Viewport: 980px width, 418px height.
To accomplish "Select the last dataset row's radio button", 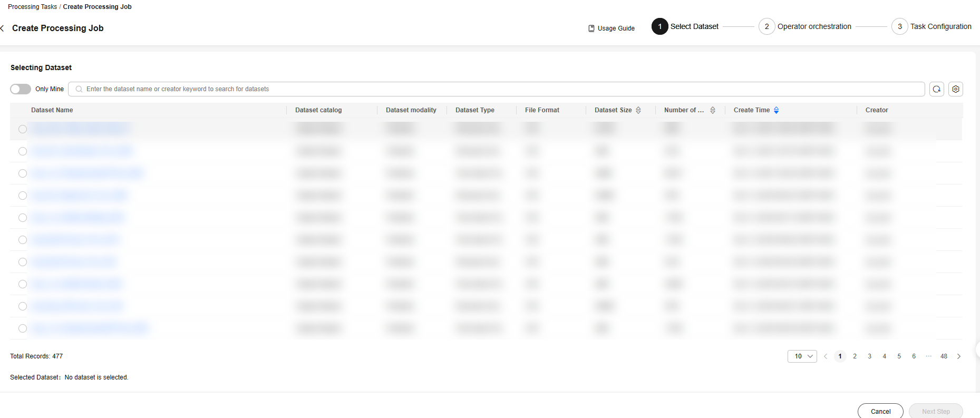I will point(23,328).
